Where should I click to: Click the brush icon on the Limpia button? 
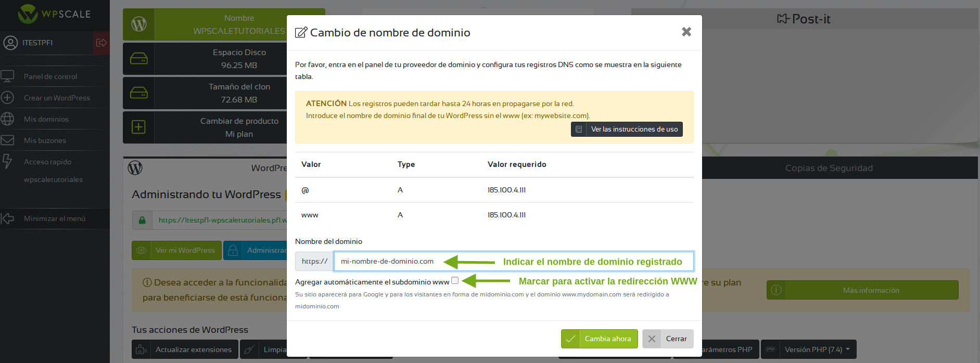pyautogui.click(x=249, y=349)
